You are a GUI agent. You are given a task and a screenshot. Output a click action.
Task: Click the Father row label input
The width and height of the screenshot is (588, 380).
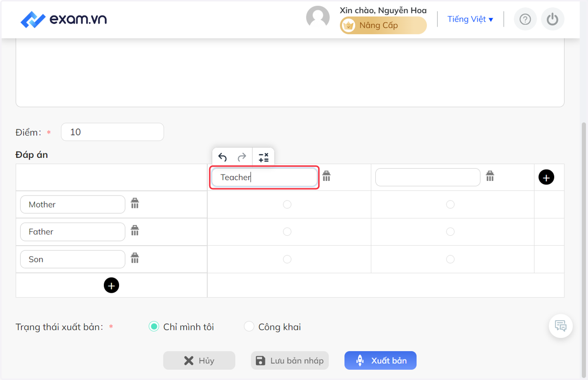coord(73,231)
